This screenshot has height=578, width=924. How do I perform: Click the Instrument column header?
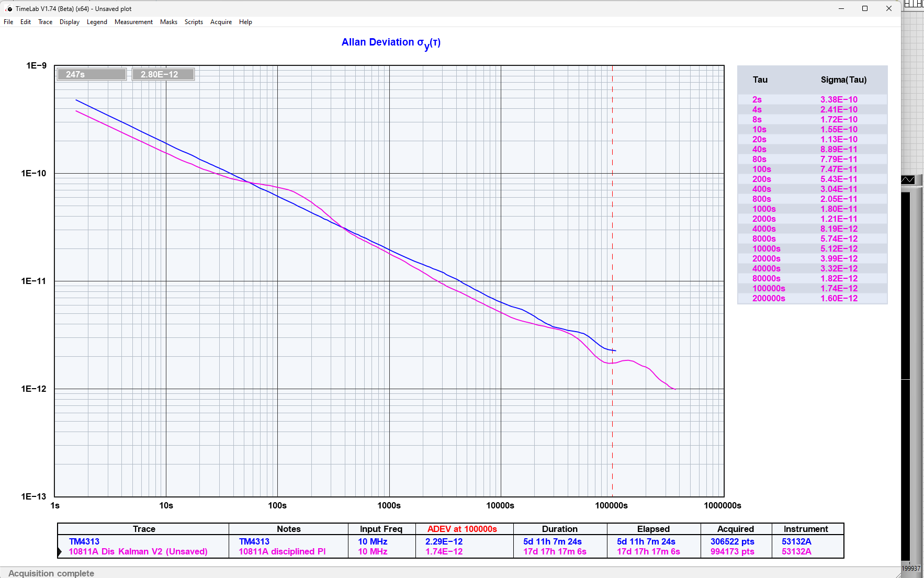click(x=806, y=529)
